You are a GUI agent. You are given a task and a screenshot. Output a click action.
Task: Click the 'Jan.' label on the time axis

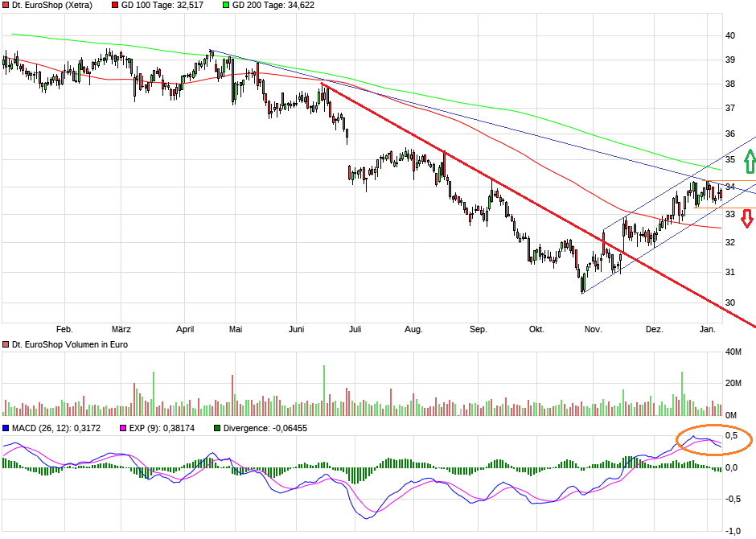pyautogui.click(x=708, y=329)
